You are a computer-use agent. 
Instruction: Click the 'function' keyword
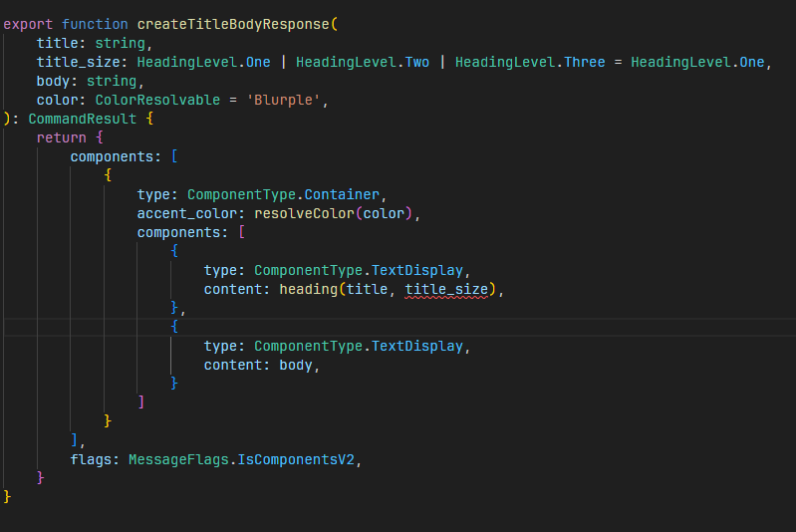tap(95, 24)
